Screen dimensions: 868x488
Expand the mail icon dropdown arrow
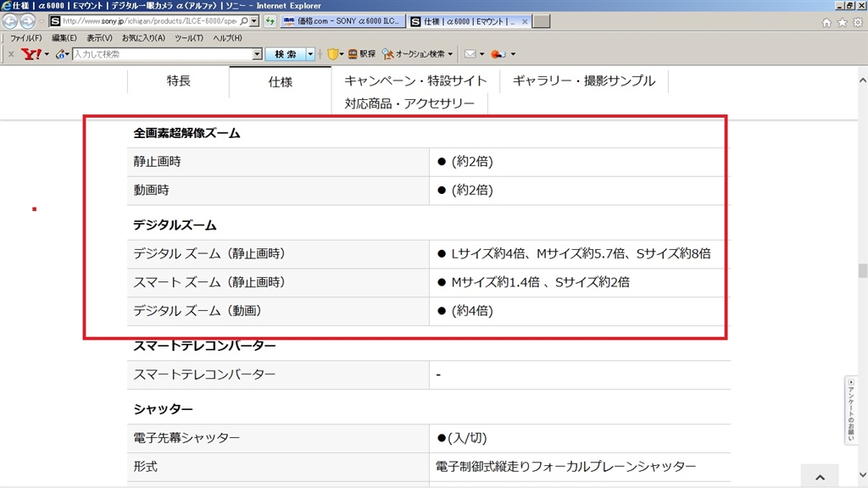pos(481,54)
